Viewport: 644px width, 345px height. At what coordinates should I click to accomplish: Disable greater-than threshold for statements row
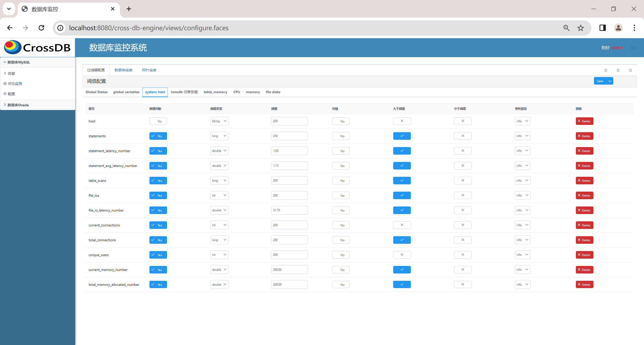(402, 136)
